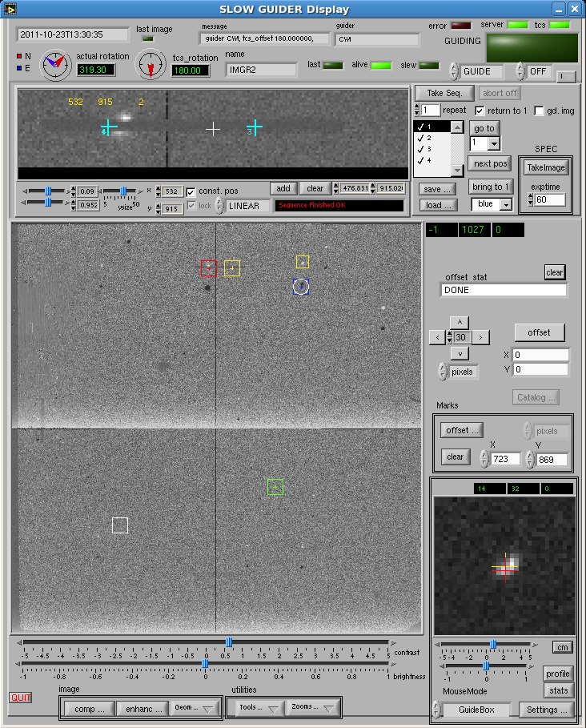586x728 pixels.
Task: Select the green square marker in image
Action: [275, 487]
